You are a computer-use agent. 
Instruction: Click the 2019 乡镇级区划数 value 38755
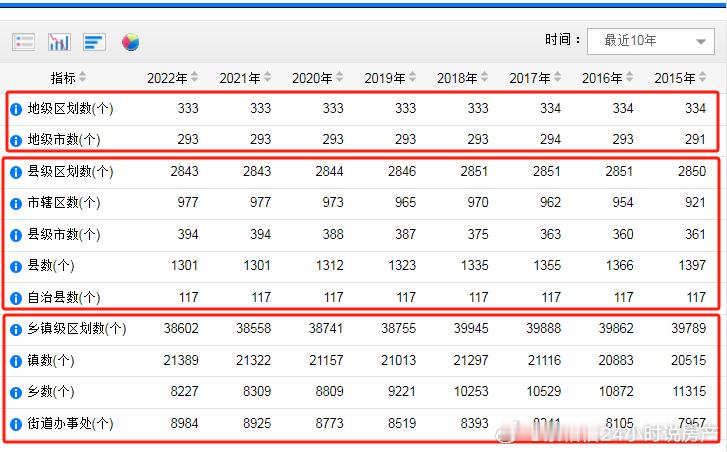(x=399, y=329)
